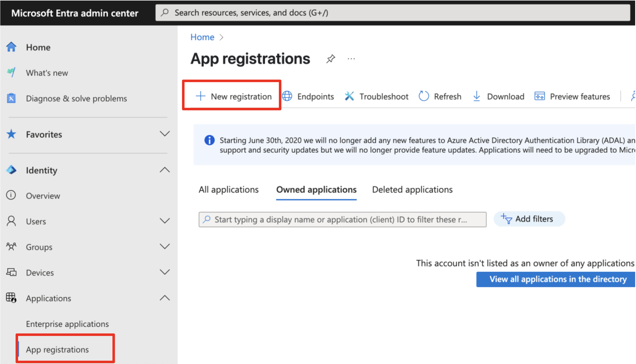Screen dimensions: 636x364
Task: Click the Download toolbar label
Action: point(506,96)
